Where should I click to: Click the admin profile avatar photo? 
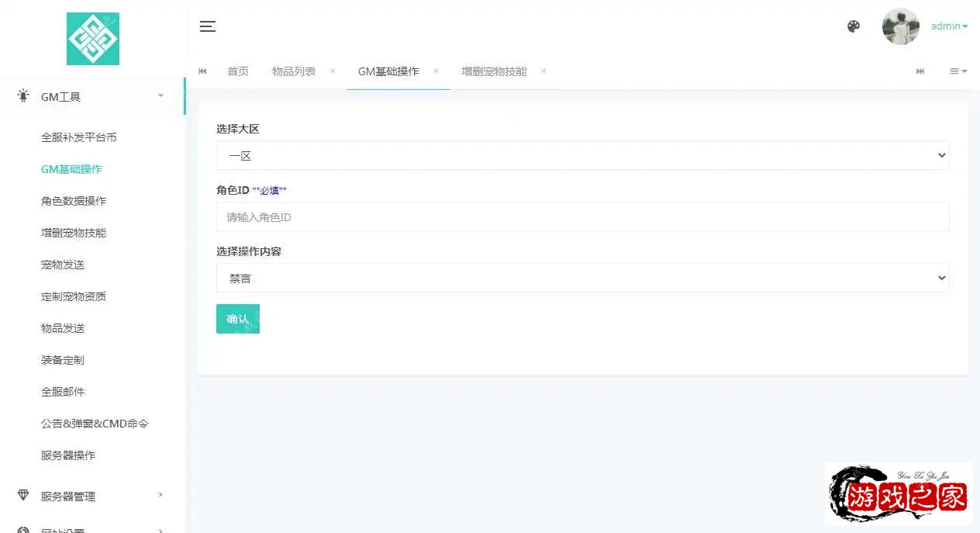(x=900, y=26)
